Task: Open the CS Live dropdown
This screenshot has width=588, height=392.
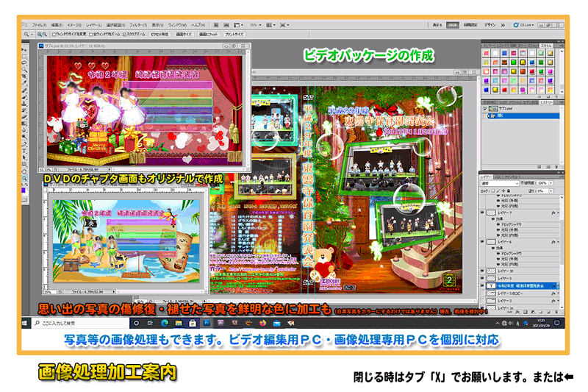Action: click(524, 25)
